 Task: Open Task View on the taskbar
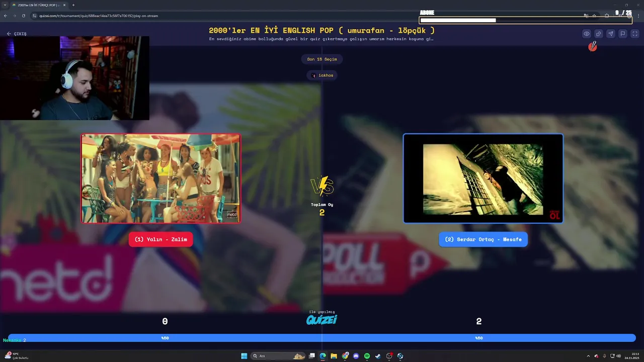pos(312,356)
